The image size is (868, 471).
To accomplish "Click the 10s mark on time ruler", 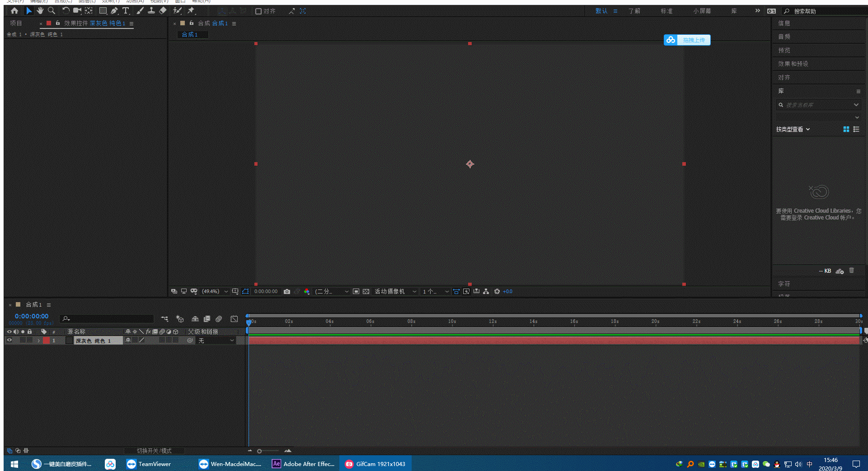I will click(452, 322).
